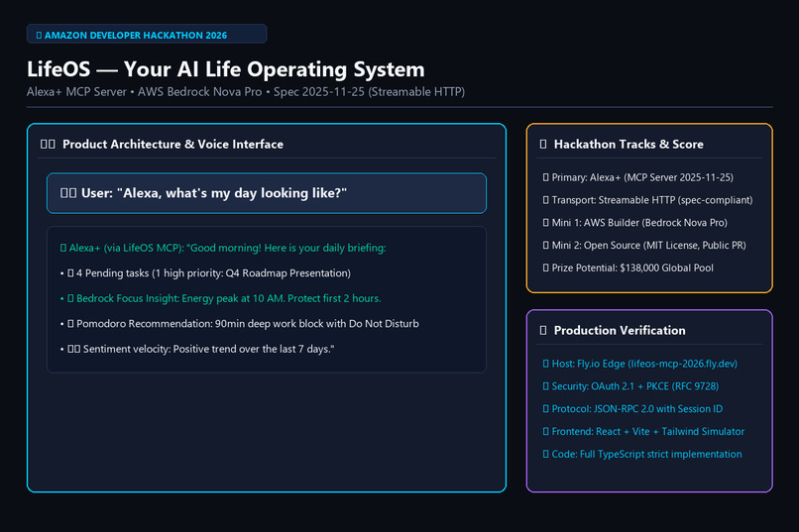Click the Pomodoro Recommendation line
Image resolution: width=799 pixels, height=532 pixels.
click(x=240, y=324)
